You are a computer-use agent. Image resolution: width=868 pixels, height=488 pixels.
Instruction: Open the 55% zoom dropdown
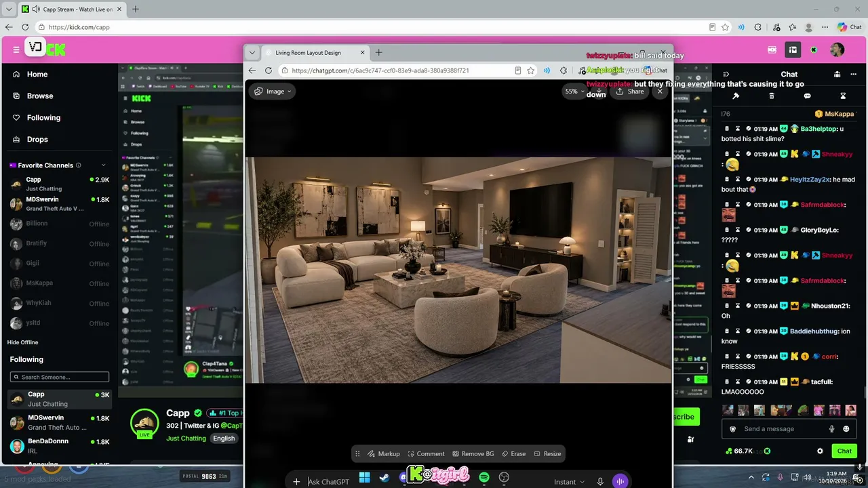576,91
